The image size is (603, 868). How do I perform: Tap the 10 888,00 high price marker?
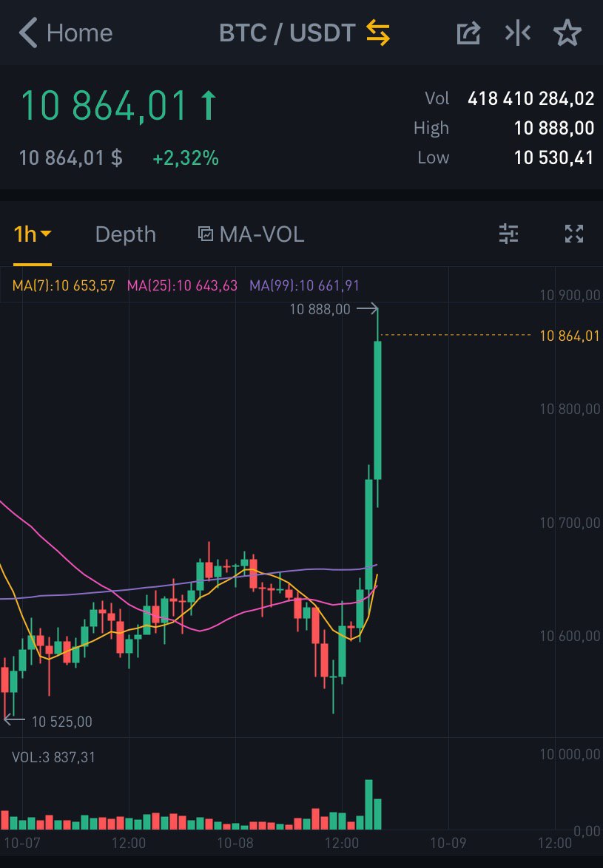pyautogui.click(x=320, y=310)
